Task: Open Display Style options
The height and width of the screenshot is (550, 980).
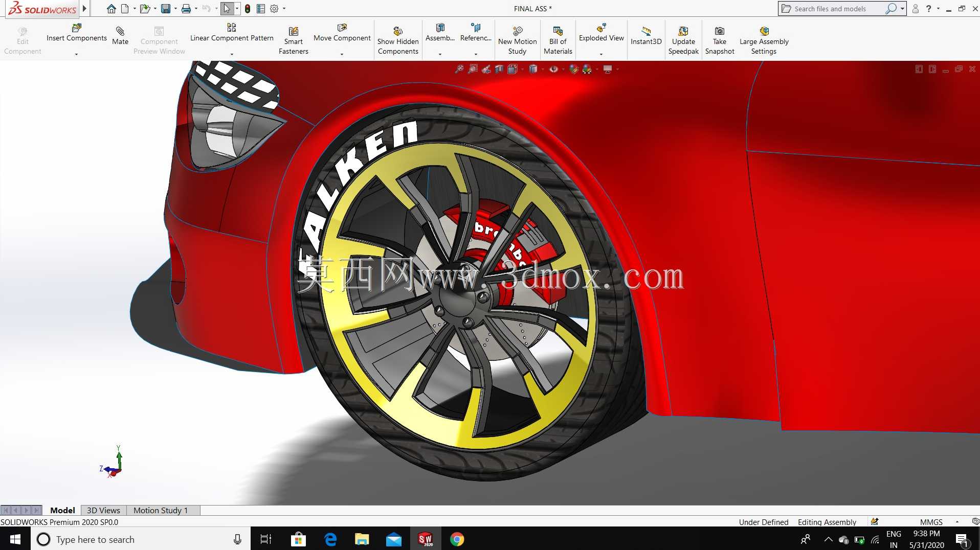Action: (533, 69)
